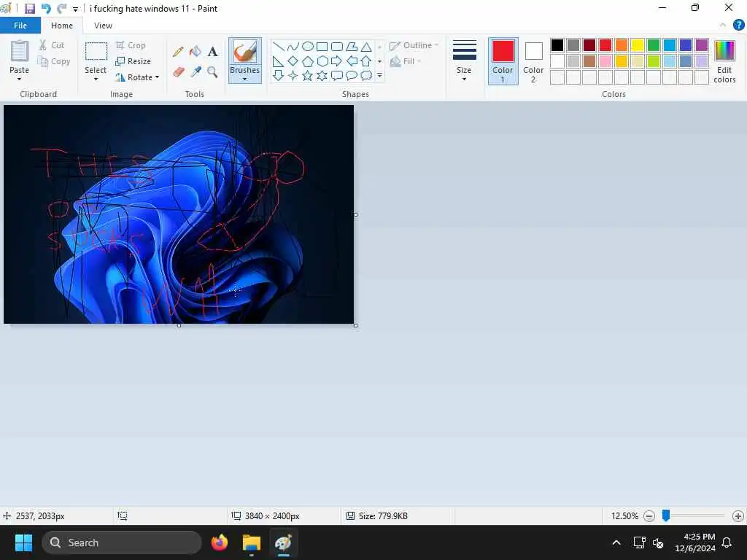Screen dimensions: 747x560
Task: Choose the Hexagon shape
Action: (322, 61)
